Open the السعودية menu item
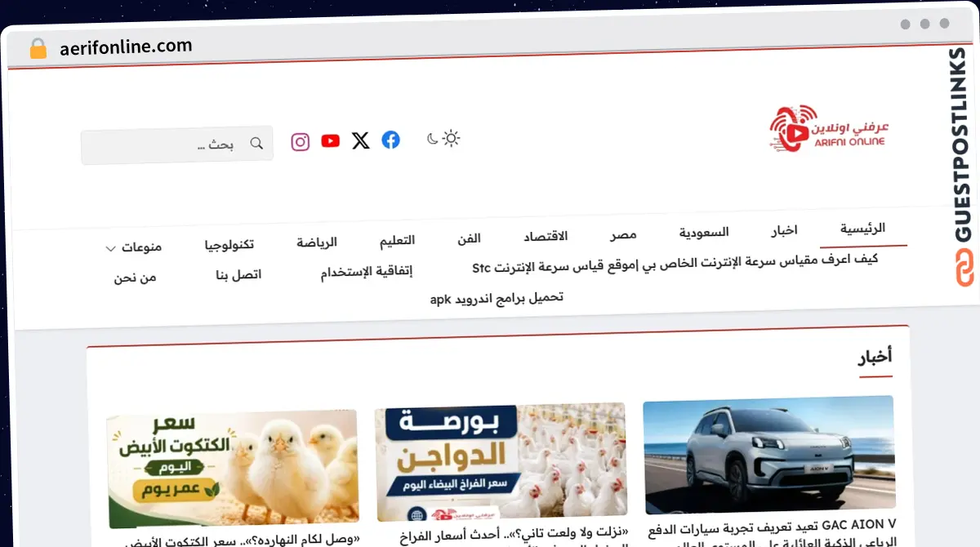The image size is (980, 547). point(704,233)
